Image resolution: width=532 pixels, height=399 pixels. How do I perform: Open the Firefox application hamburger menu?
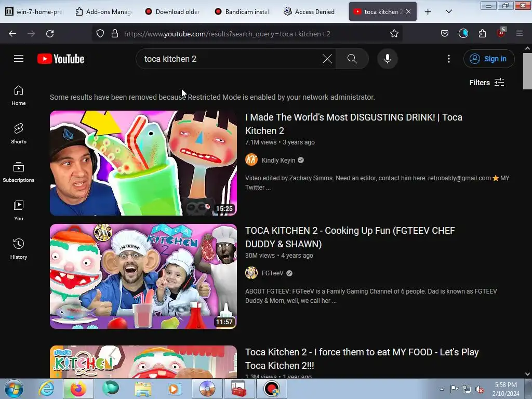pyautogui.click(x=520, y=34)
